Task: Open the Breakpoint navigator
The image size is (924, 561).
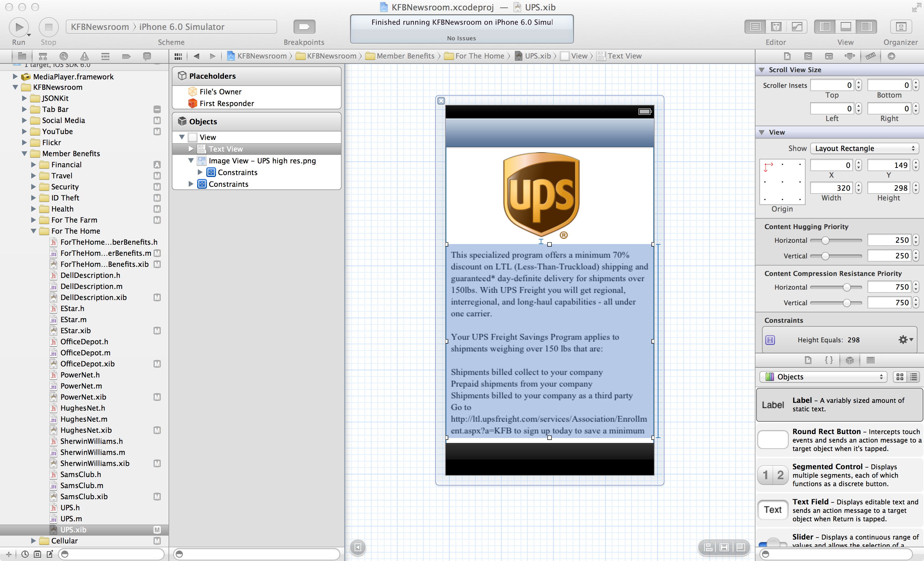Action: click(126, 56)
